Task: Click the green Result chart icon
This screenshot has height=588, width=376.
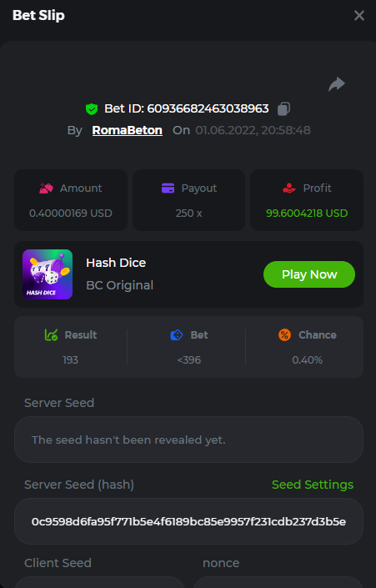Action: (51, 335)
